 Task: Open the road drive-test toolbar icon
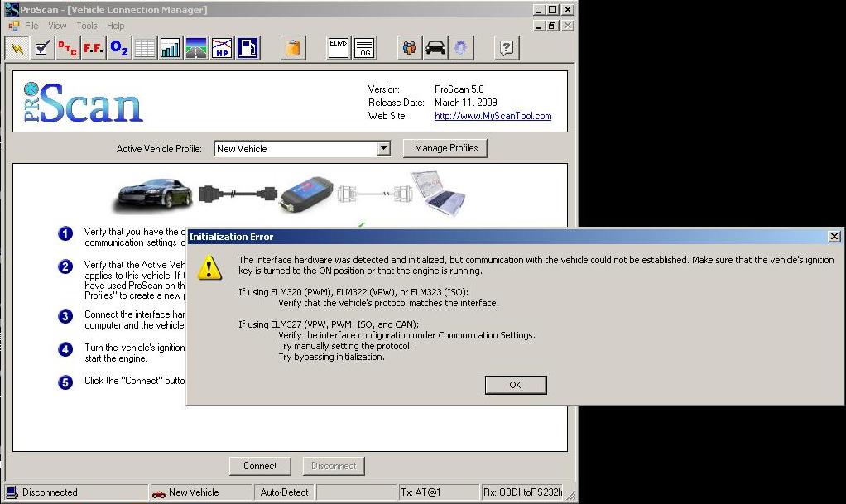(196, 48)
